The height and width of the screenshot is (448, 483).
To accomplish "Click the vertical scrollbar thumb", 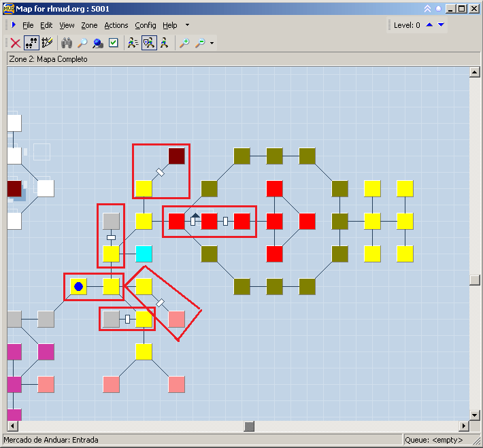I will (474, 280).
